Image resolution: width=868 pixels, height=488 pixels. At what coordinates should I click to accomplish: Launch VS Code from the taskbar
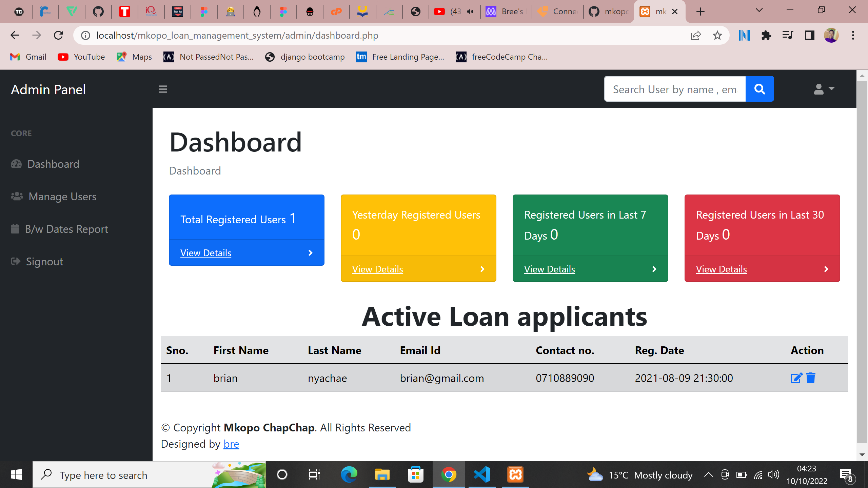tap(482, 474)
